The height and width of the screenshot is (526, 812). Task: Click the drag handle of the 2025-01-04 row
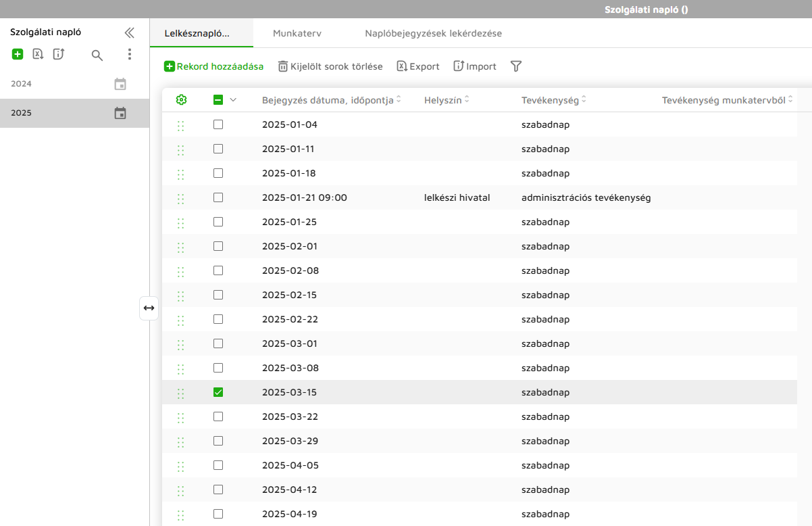tap(180, 125)
